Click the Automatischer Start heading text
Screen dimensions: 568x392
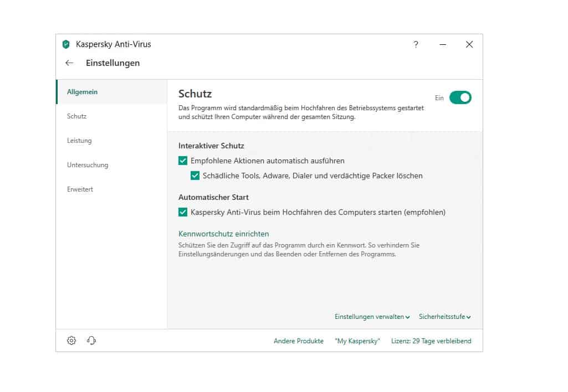[213, 197]
